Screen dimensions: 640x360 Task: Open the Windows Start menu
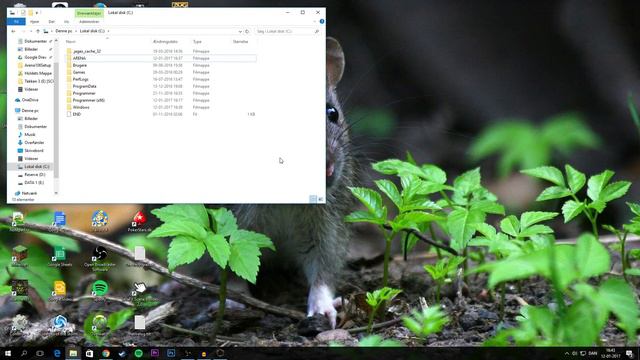pos(7,353)
